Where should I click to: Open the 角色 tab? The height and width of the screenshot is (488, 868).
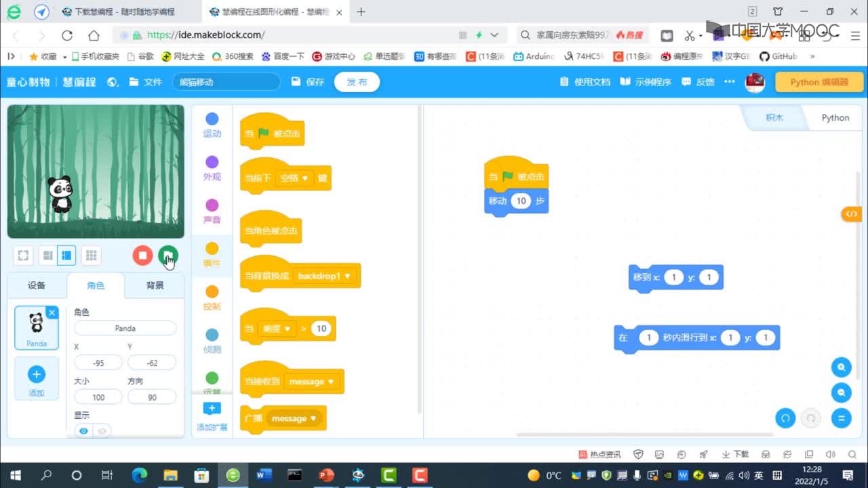tap(96, 285)
